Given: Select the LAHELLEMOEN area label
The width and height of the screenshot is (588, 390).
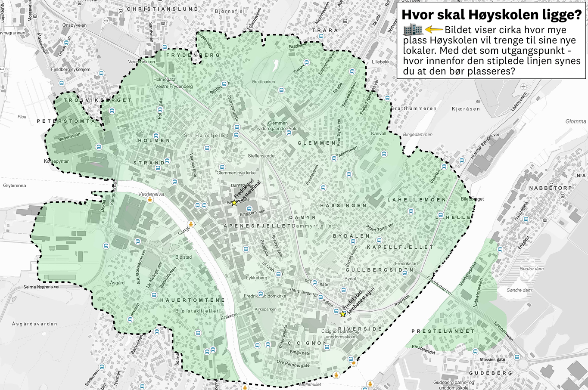Looking at the screenshot, I should coord(417,200).
